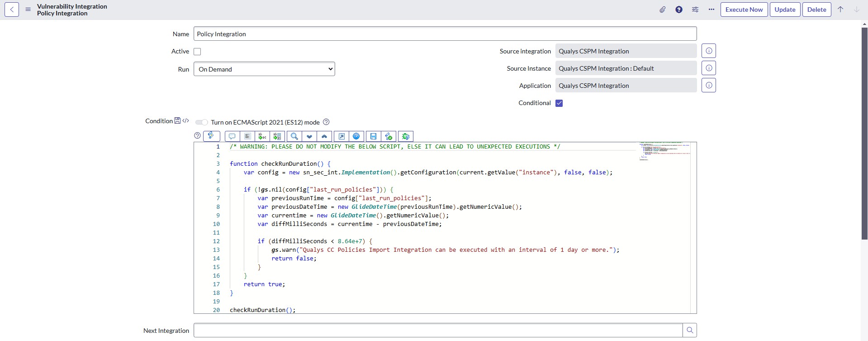Find next match with down chevron

click(x=309, y=136)
